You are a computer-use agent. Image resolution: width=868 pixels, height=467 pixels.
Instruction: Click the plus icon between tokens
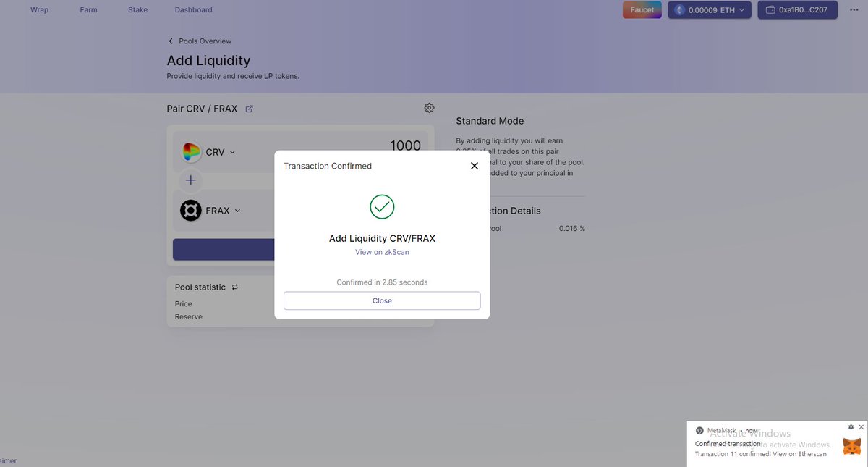(x=191, y=180)
